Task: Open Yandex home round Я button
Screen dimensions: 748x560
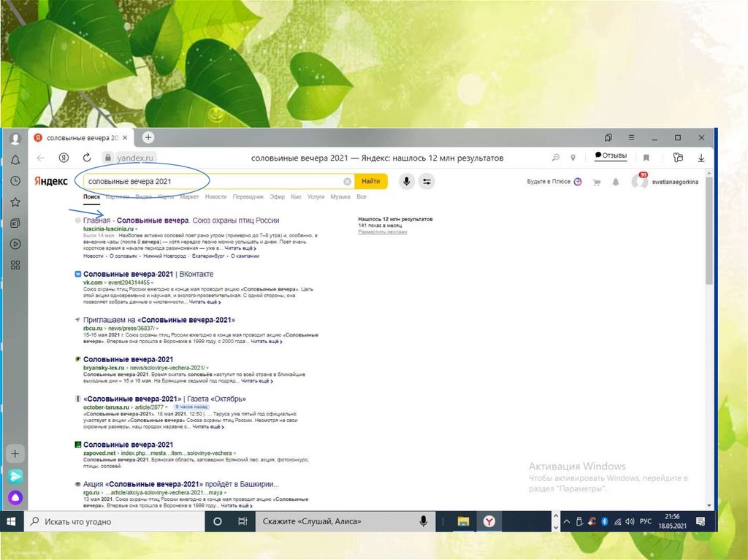Action: [64, 158]
